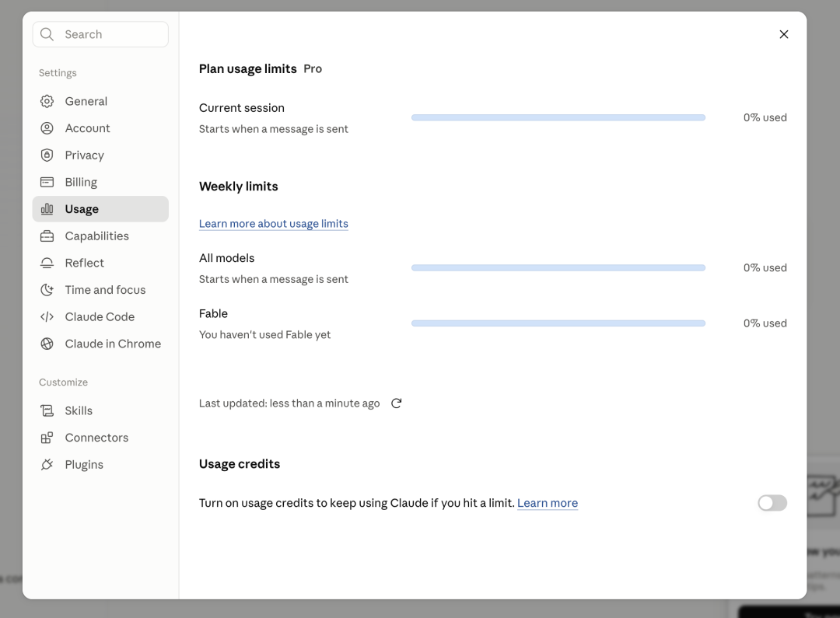
Task: Refresh the last updated usage data
Action: click(397, 403)
